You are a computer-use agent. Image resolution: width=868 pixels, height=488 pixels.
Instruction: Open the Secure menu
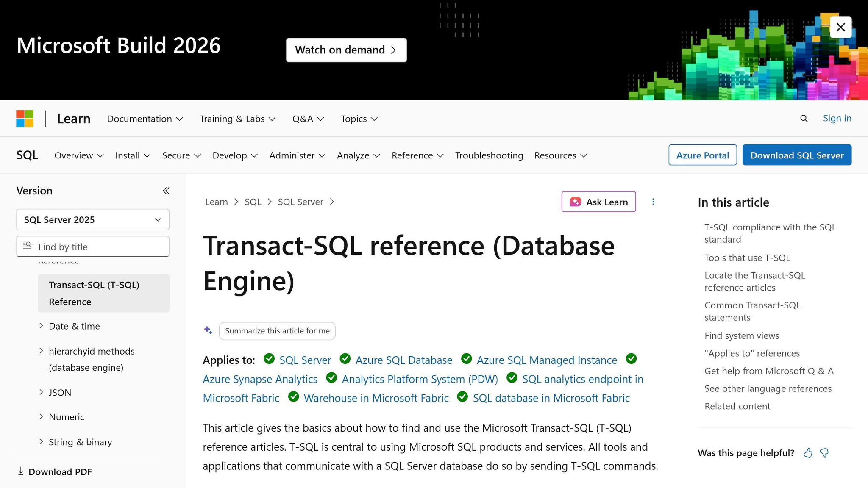(x=181, y=155)
